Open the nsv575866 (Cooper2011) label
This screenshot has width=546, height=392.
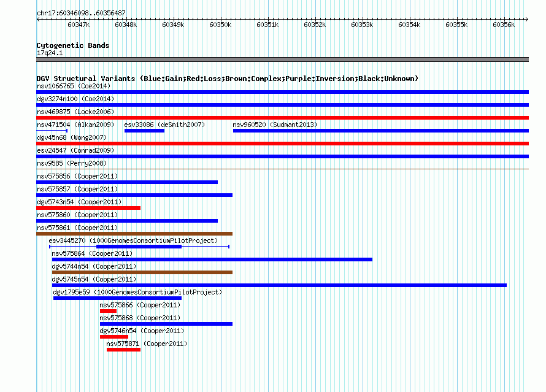[140, 305]
